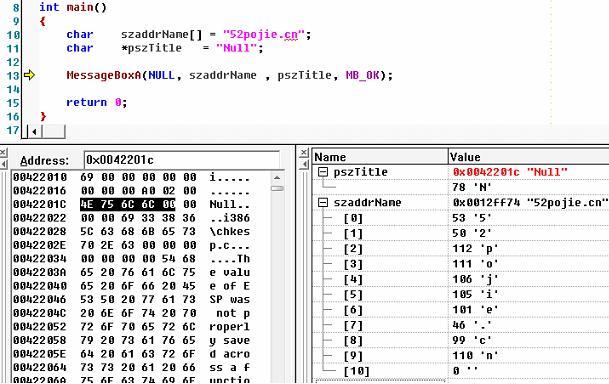Select the szaddrName [10] watch row
Viewport: 609px width, 384px height.
460,371
